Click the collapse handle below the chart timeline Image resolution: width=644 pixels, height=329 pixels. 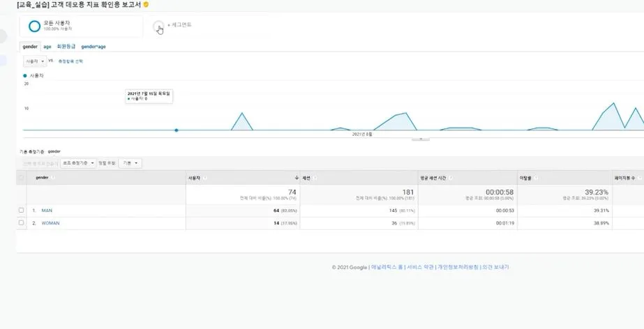click(421, 139)
